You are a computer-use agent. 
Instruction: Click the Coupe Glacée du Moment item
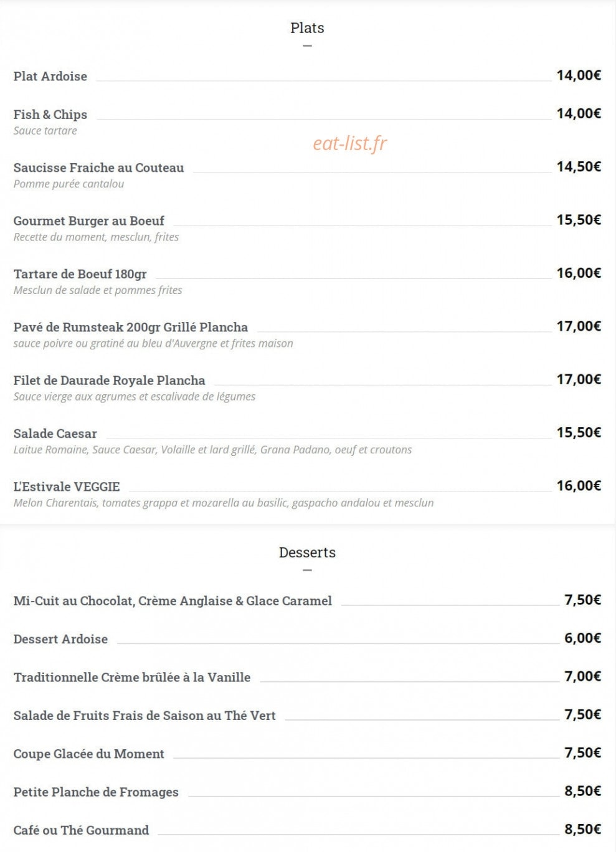tap(89, 754)
